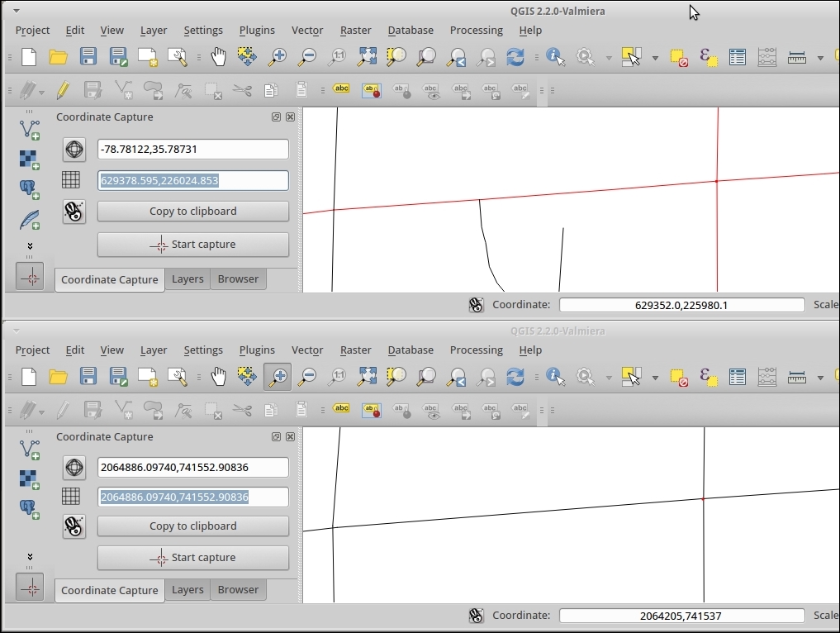840x633 pixels.
Task: Select the Pan Map hand tool in top window
Action: tap(218, 57)
